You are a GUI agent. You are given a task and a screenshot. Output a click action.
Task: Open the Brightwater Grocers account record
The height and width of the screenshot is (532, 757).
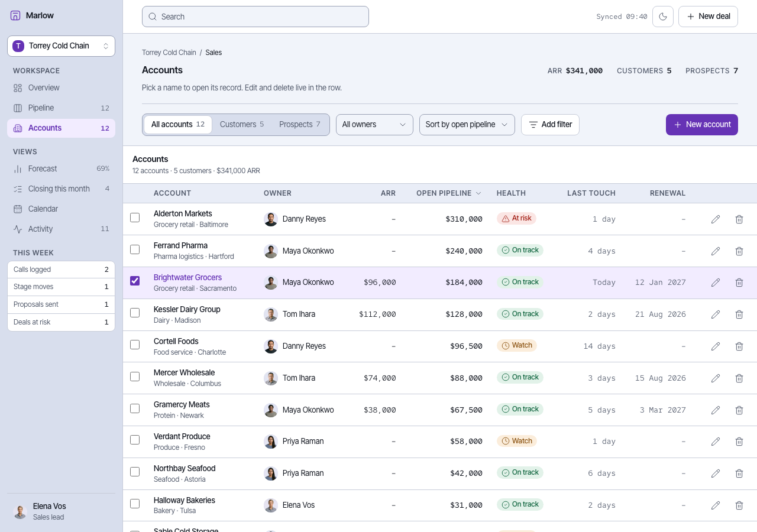(187, 277)
